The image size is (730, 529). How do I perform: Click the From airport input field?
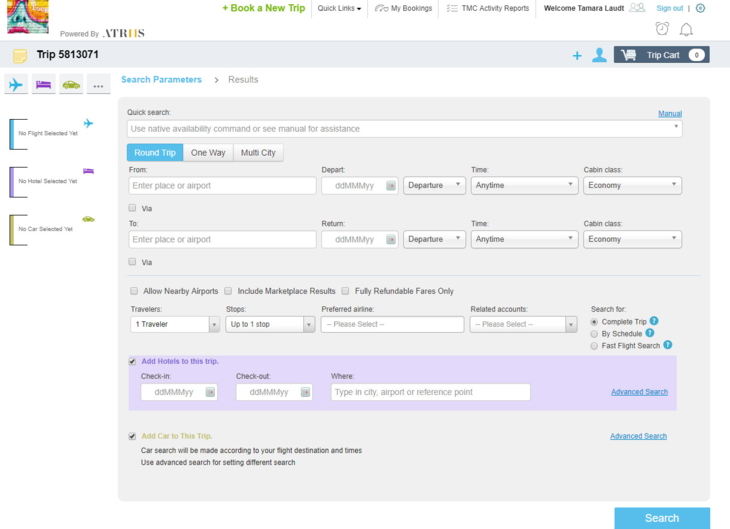(x=222, y=185)
